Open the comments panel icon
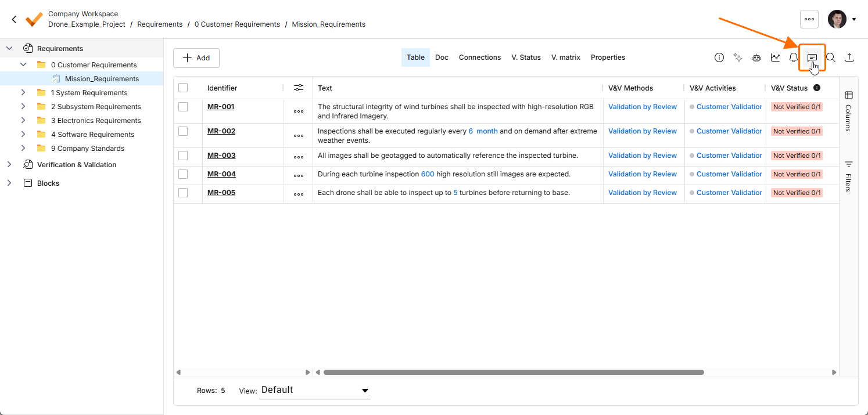The height and width of the screenshot is (415, 868). (812, 57)
